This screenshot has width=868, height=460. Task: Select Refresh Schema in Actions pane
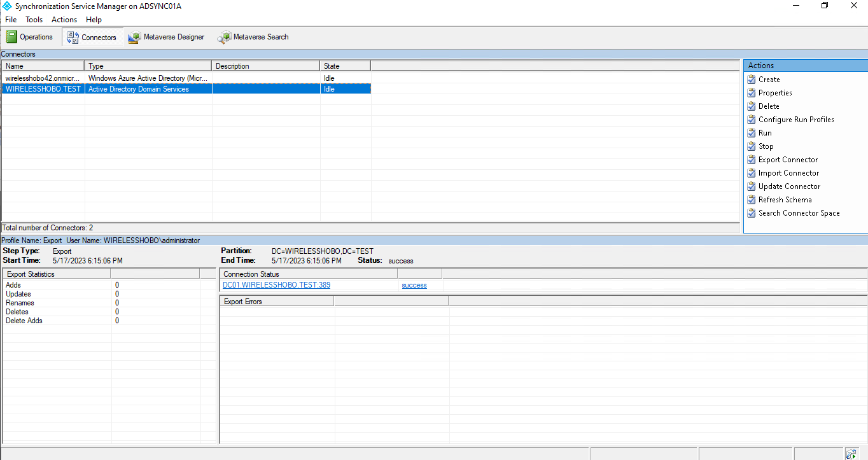tap(785, 200)
